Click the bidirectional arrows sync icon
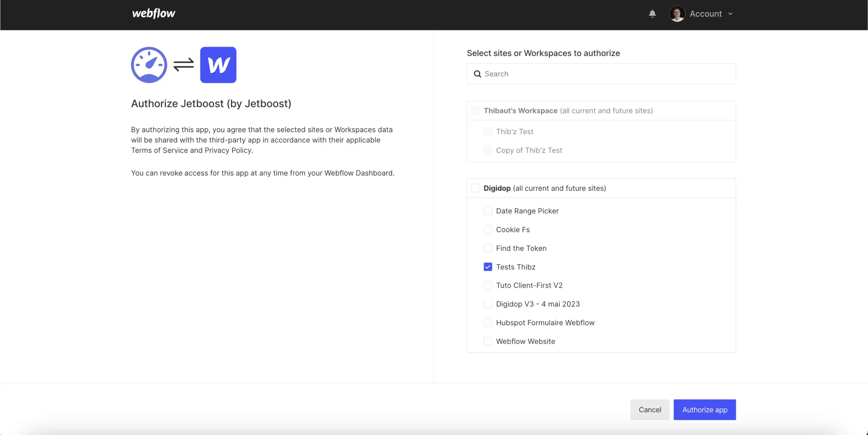Viewport: 868px width, 435px height. [x=183, y=65]
